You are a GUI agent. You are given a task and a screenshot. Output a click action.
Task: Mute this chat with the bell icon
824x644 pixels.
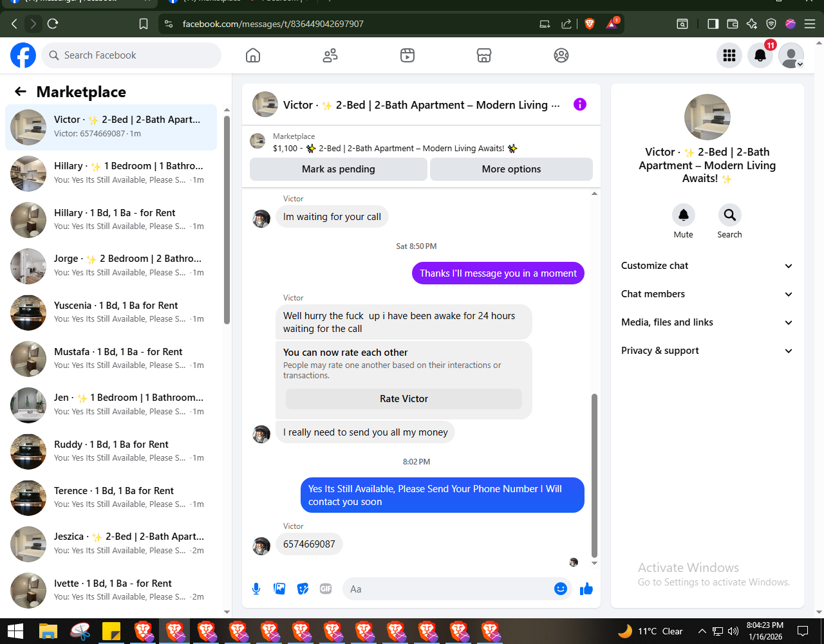[x=684, y=215]
